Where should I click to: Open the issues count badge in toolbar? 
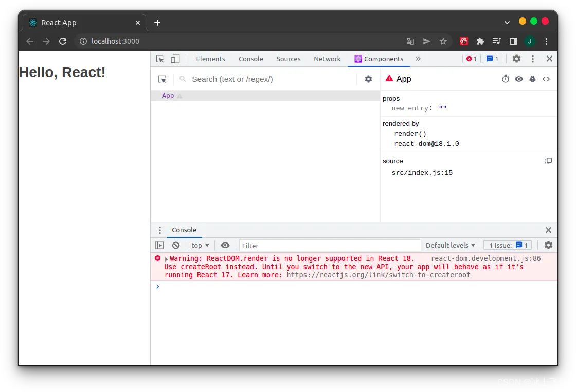tap(492, 59)
